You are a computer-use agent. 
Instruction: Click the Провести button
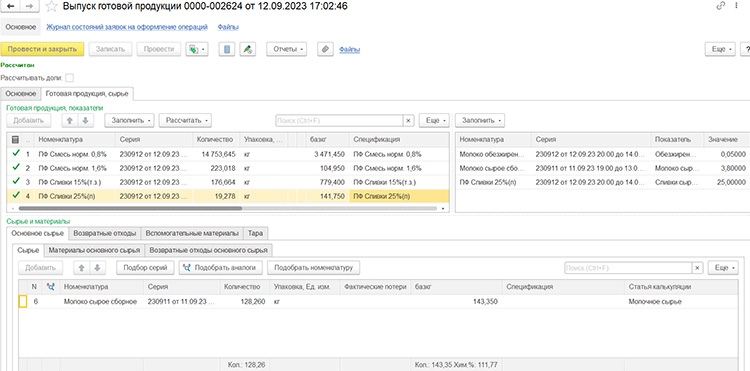159,49
